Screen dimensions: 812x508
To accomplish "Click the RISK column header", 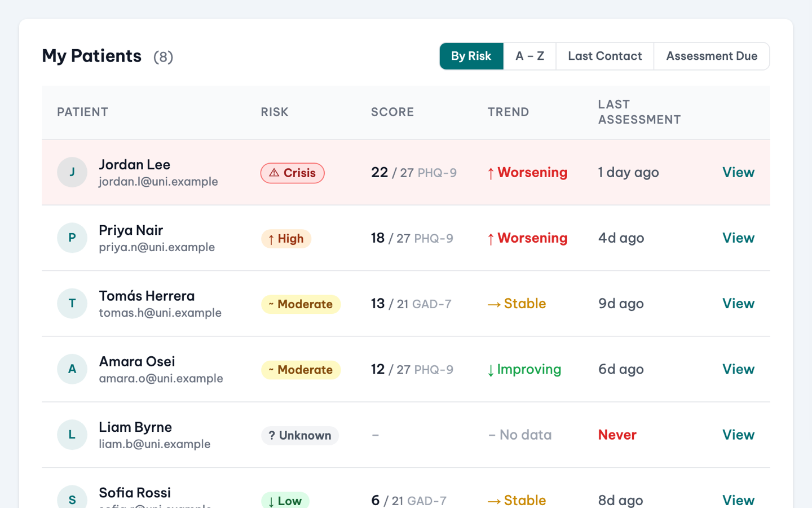I will [x=275, y=112].
